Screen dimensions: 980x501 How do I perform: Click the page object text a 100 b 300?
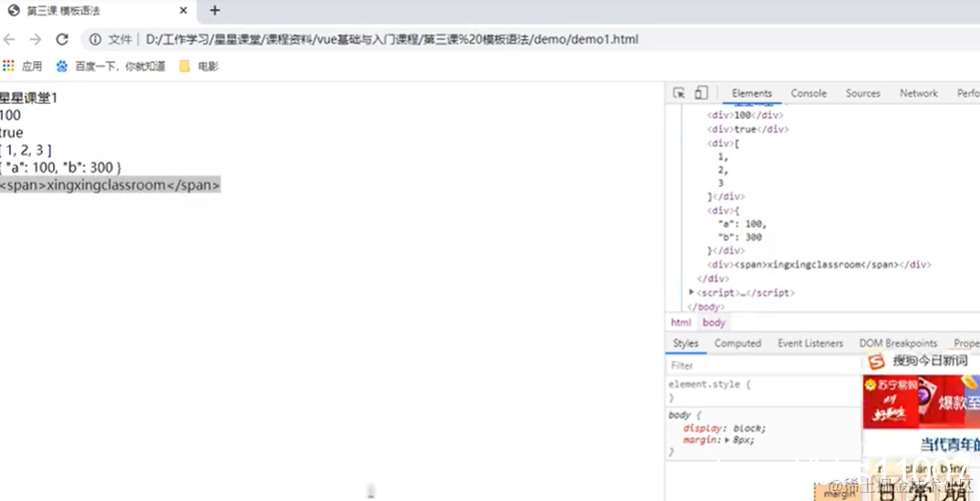pyautogui.click(x=60, y=168)
